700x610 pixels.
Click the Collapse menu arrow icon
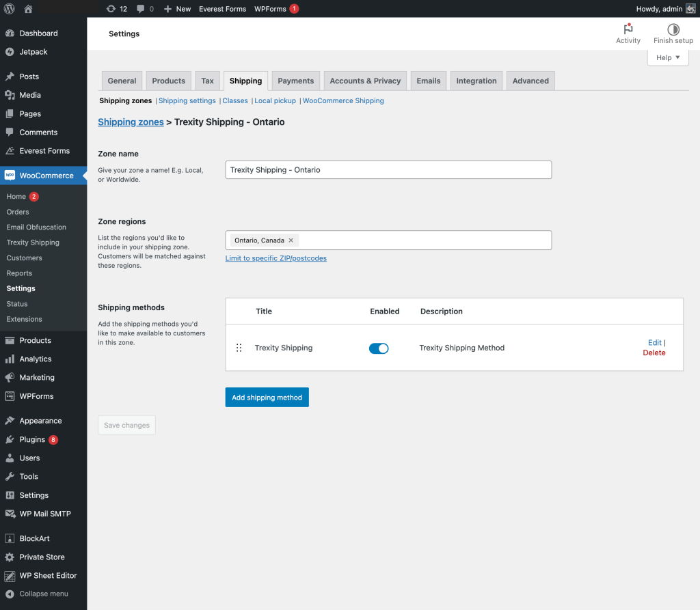(x=10, y=594)
